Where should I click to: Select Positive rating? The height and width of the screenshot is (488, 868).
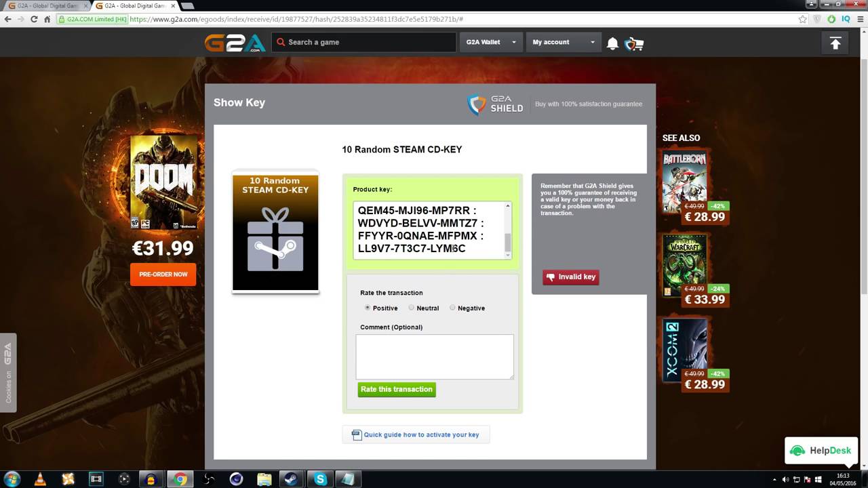(368, 308)
